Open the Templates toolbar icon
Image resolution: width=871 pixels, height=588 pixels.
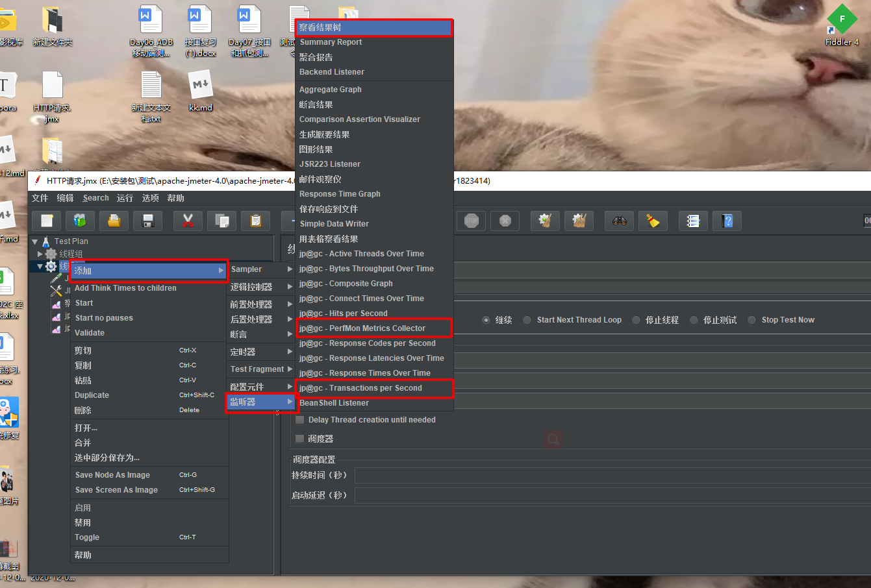pyautogui.click(x=80, y=221)
